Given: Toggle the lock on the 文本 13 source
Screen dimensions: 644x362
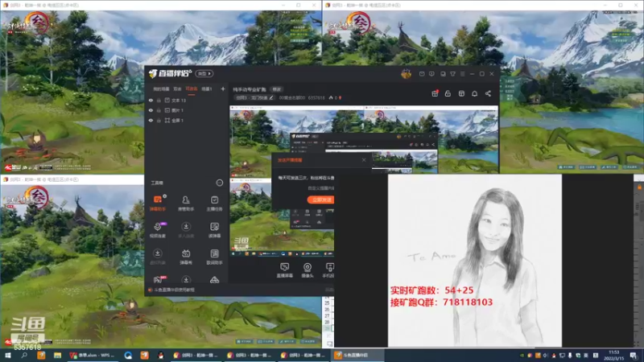Looking at the screenshot, I should (x=159, y=100).
